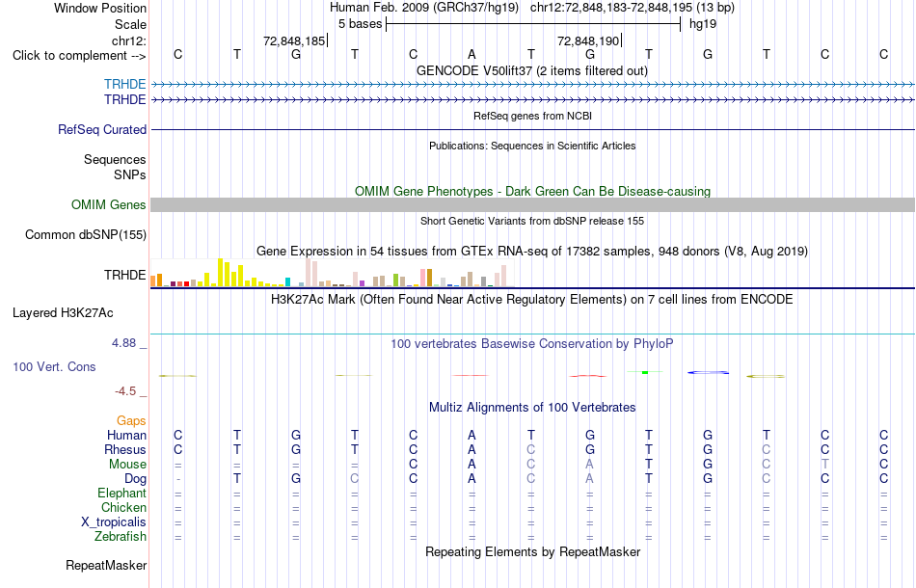Click the 5 bases scale bar

coord(533,24)
